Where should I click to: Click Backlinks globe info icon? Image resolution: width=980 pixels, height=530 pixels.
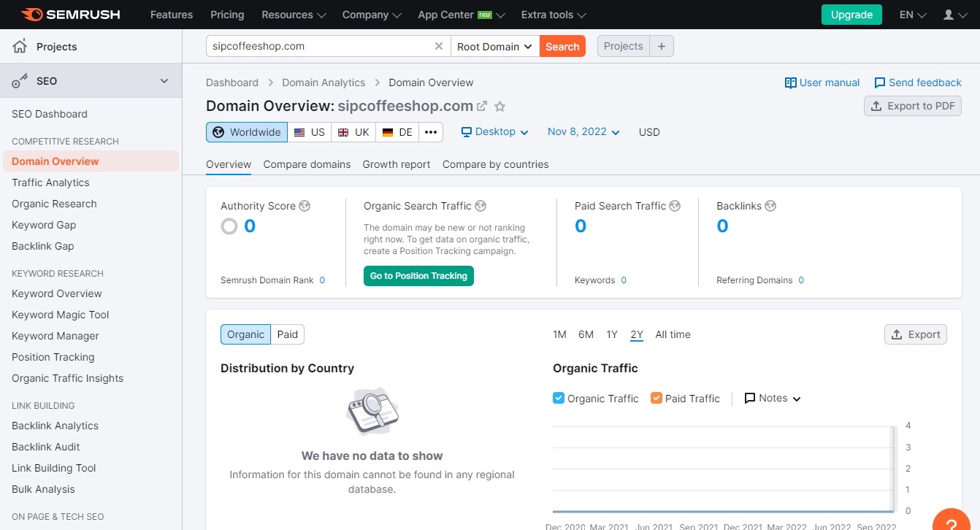[770, 206]
